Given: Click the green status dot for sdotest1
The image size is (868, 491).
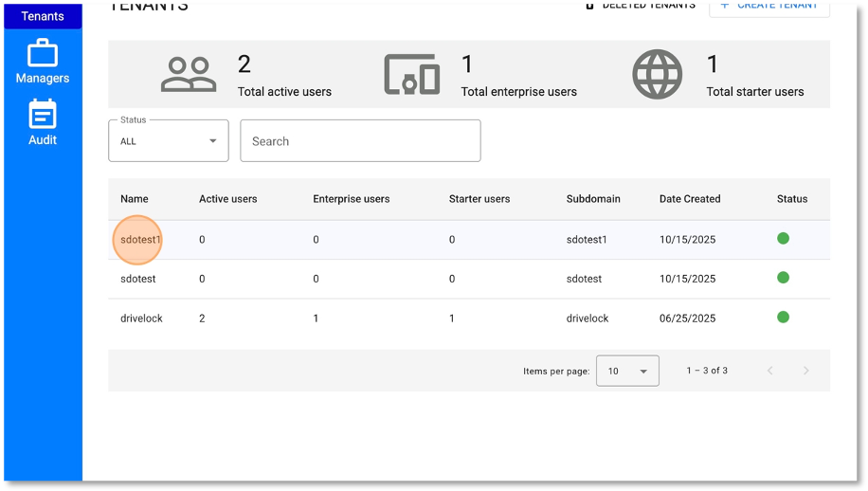Looking at the screenshot, I should click(783, 239).
